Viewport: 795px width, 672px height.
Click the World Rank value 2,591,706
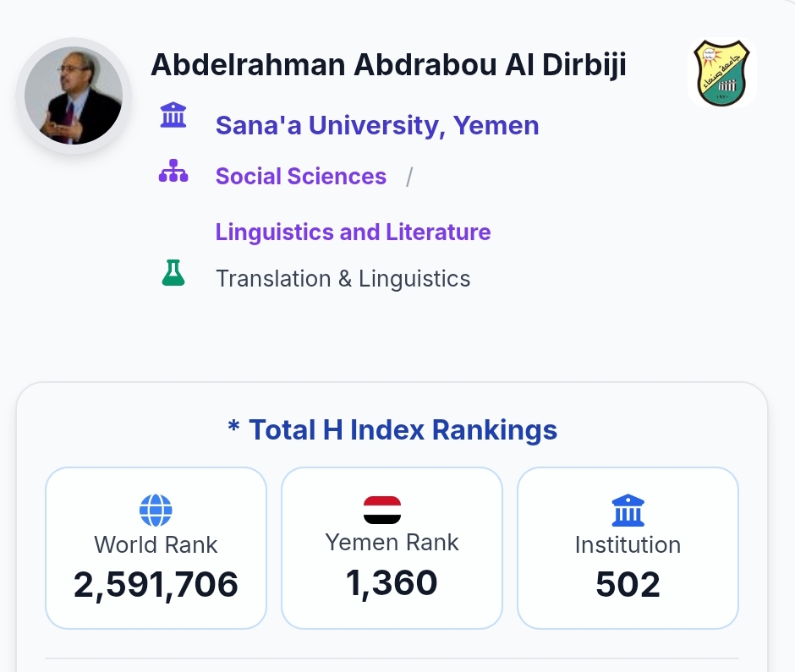tap(156, 584)
